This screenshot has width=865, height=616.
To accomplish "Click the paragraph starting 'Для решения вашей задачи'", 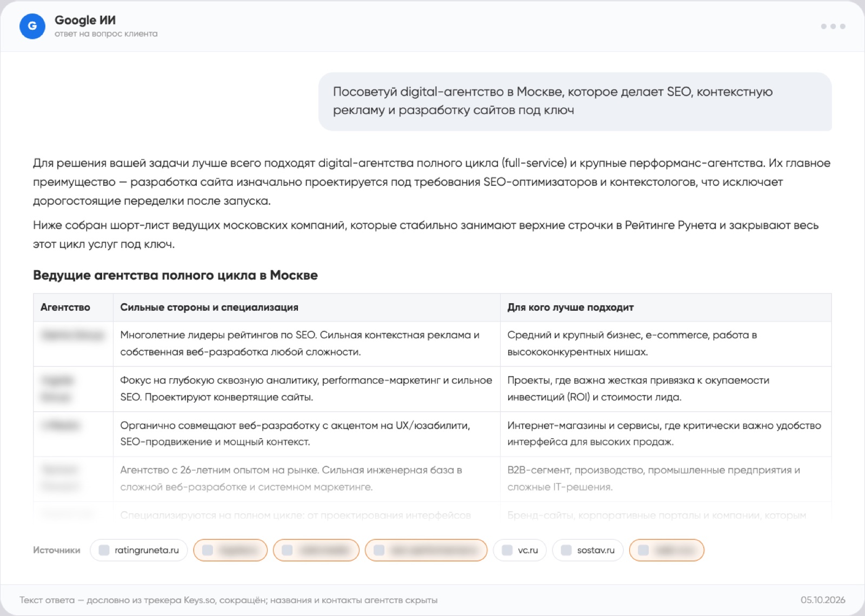I will point(432,182).
